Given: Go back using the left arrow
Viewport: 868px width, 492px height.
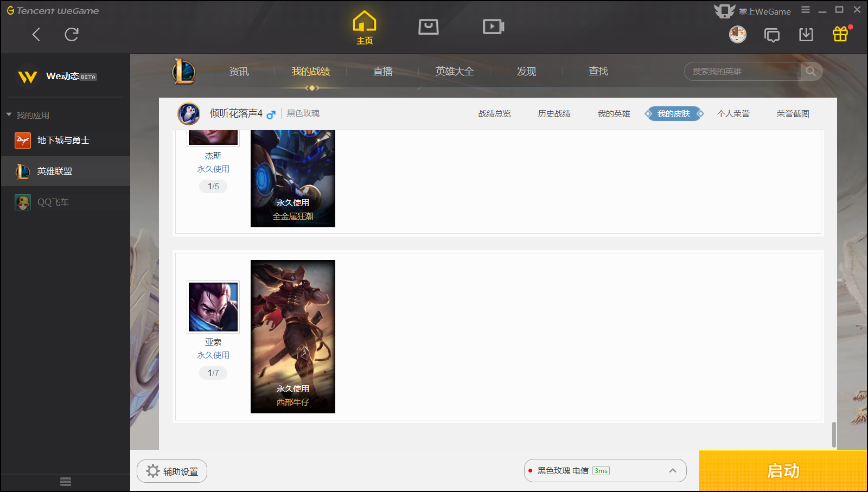Looking at the screenshot, I should tap(36, 35).
